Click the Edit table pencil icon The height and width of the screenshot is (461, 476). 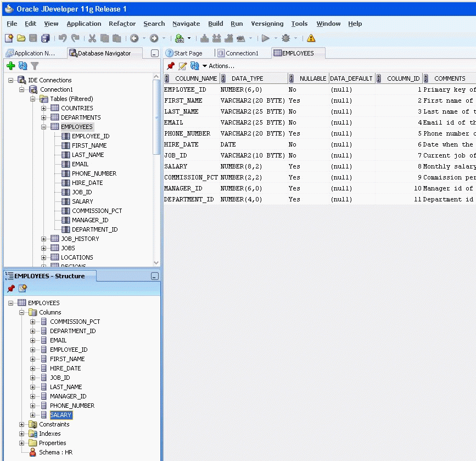point(183,66)
